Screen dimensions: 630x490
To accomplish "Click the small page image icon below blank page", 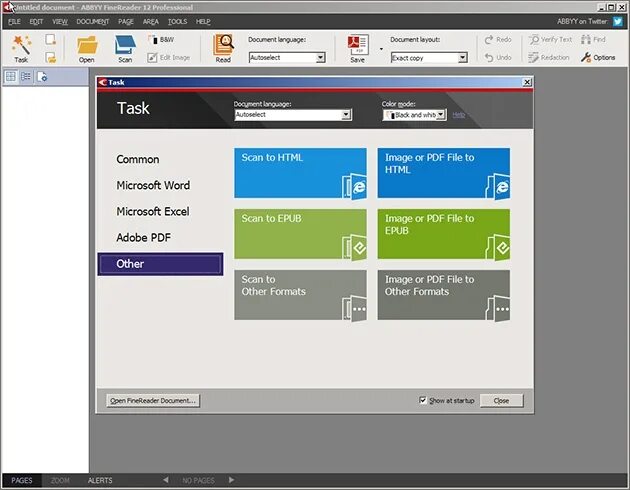I will click(51, 57).
